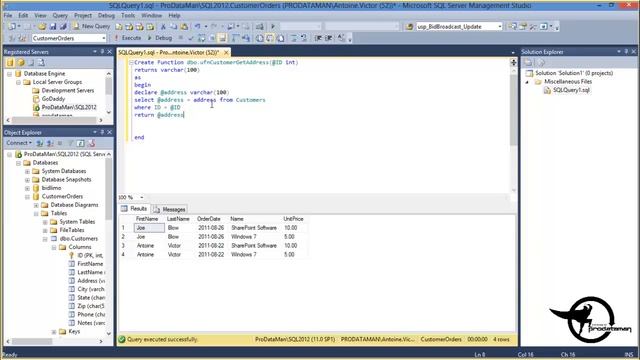Open the Connect dropdown in Object Explorer
Image resolution: width=640 pixels, height=360 pixels.
pos(19,143)
